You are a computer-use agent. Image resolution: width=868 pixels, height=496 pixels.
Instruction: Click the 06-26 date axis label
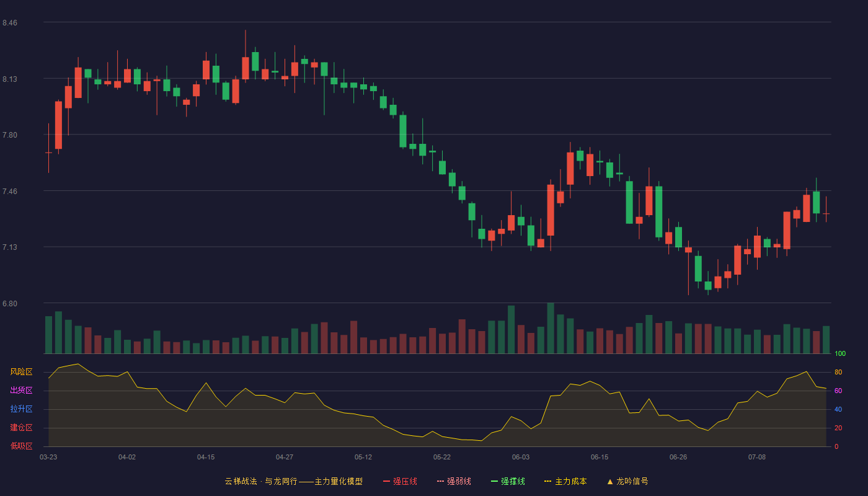678,457
